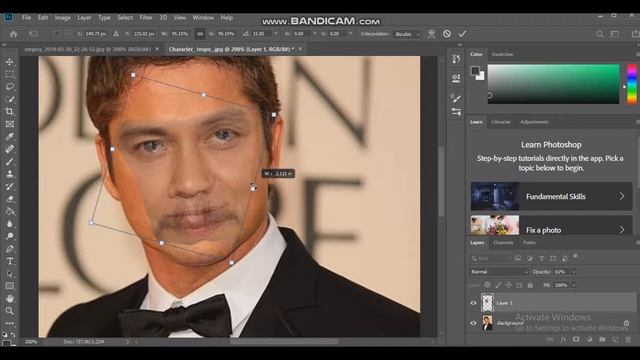
Task: Switch to warp mode icon in options bar
Action: click(x=431, y=34)
